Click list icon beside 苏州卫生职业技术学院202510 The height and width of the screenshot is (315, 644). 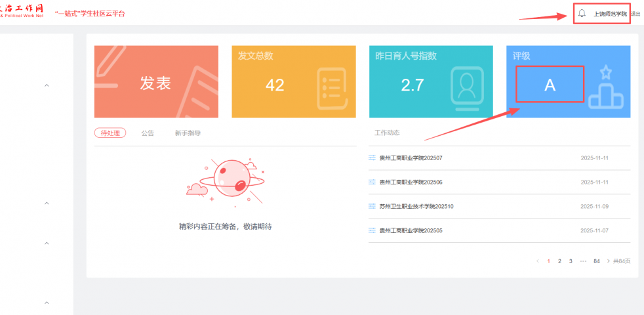click(372, 206)
